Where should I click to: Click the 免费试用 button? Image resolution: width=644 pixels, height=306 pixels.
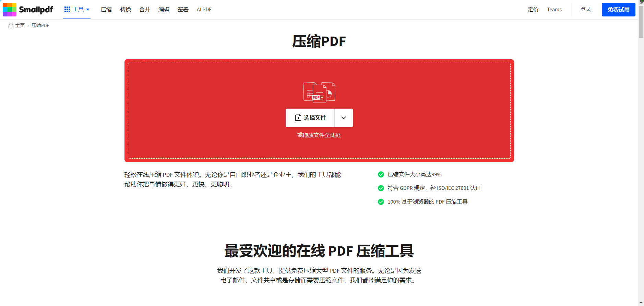coord(618,10)
